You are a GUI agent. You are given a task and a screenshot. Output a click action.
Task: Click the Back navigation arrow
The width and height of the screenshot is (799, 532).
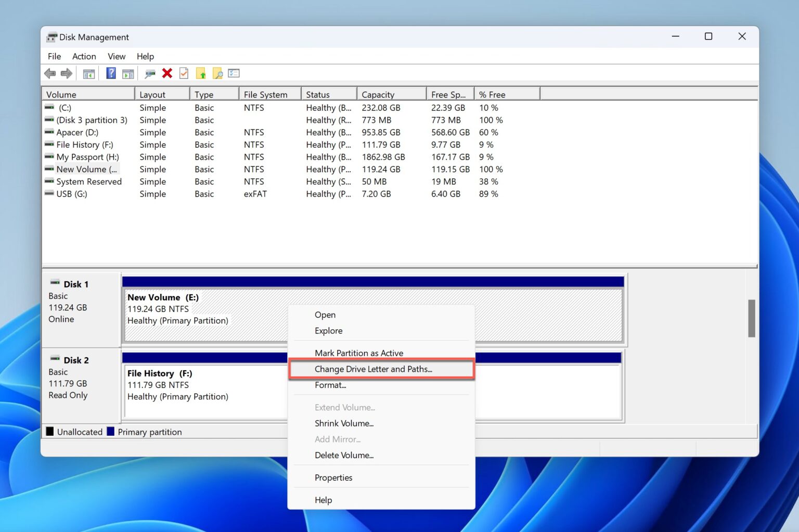coord(50,73)
